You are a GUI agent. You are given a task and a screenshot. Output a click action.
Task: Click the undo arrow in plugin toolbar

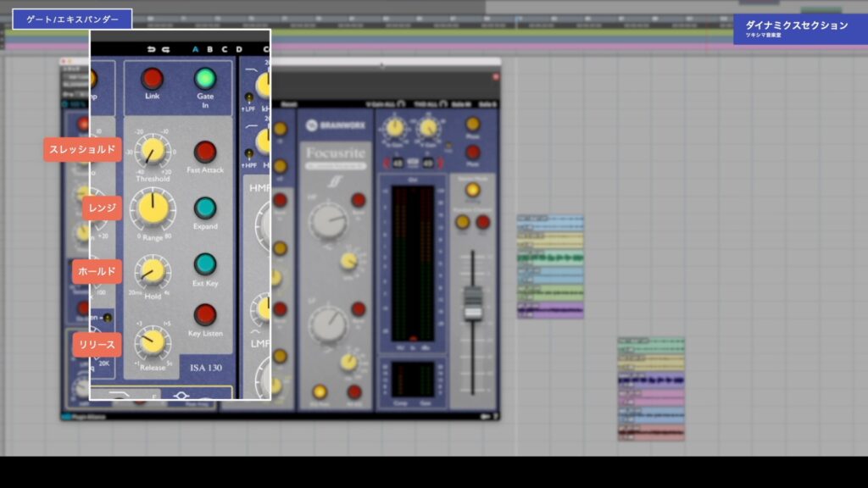(151, 49)
